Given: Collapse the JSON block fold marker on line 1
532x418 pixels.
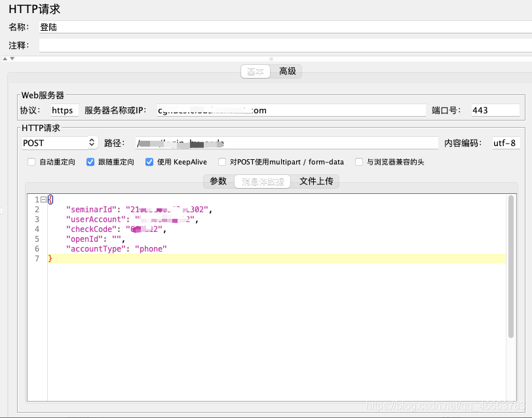Looking at the screenshot, I should point(43,199).
